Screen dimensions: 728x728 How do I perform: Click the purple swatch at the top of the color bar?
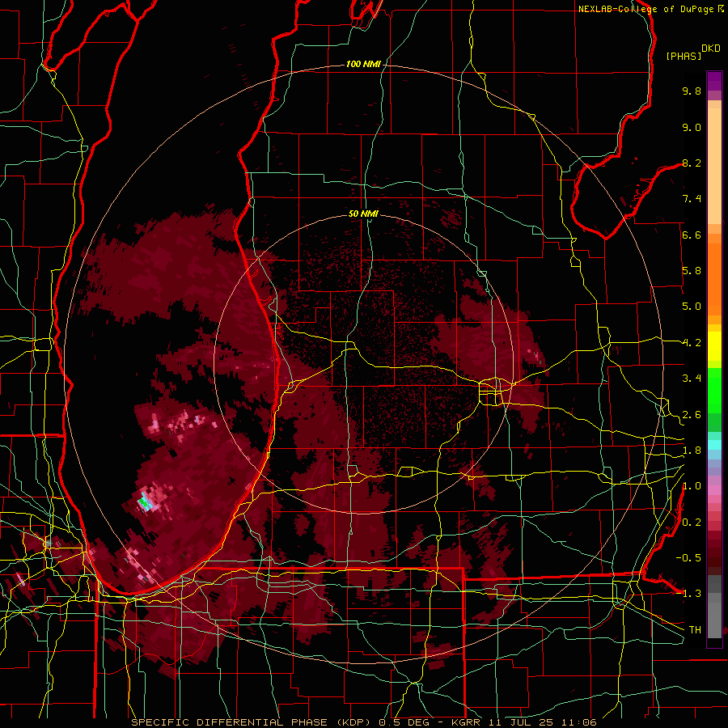tap(714, 81)
